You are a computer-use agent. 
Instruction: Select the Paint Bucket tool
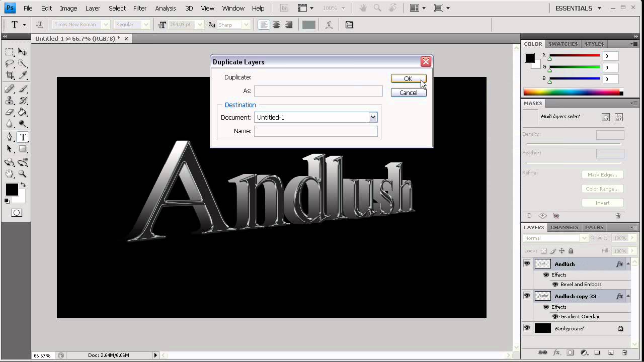pyautogui.click(x=23, y=112)
